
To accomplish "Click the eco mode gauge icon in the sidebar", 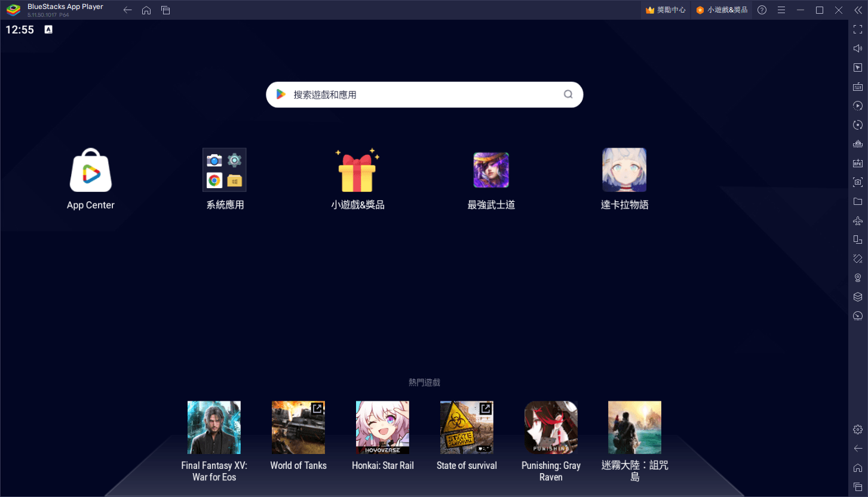I will (858, 316).
